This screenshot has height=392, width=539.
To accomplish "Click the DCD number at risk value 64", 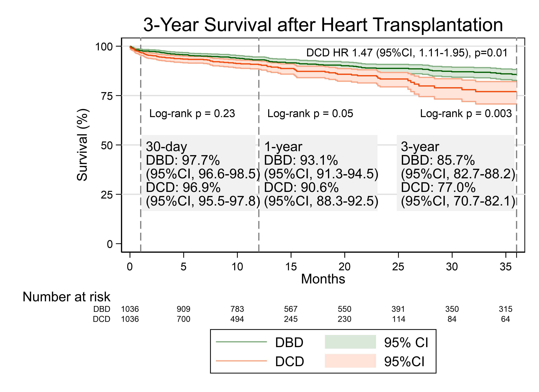I will point(506,319).
